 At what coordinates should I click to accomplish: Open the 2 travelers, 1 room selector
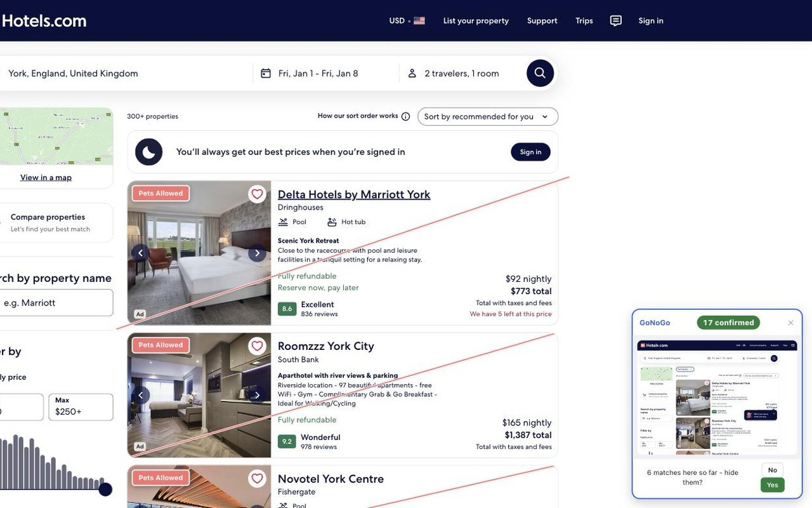click(462, 74)
